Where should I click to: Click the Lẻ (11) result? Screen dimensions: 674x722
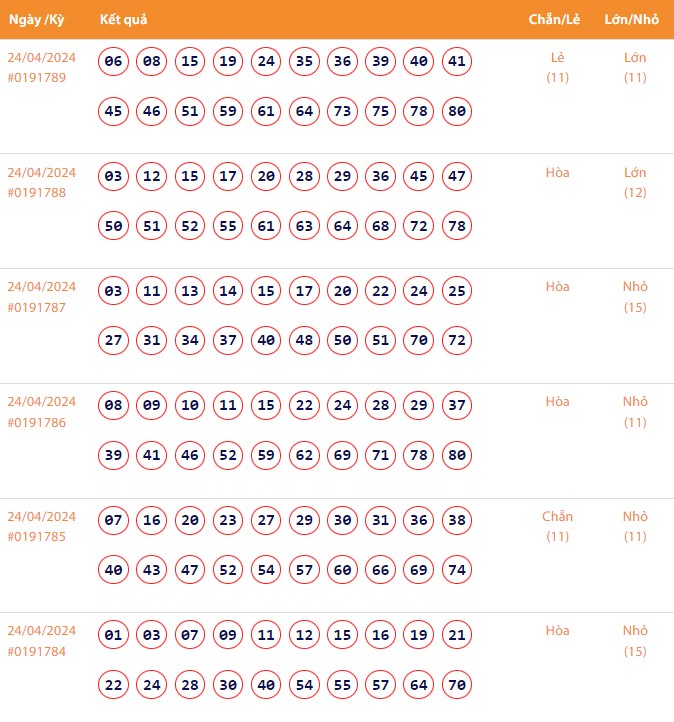(557, 67)
